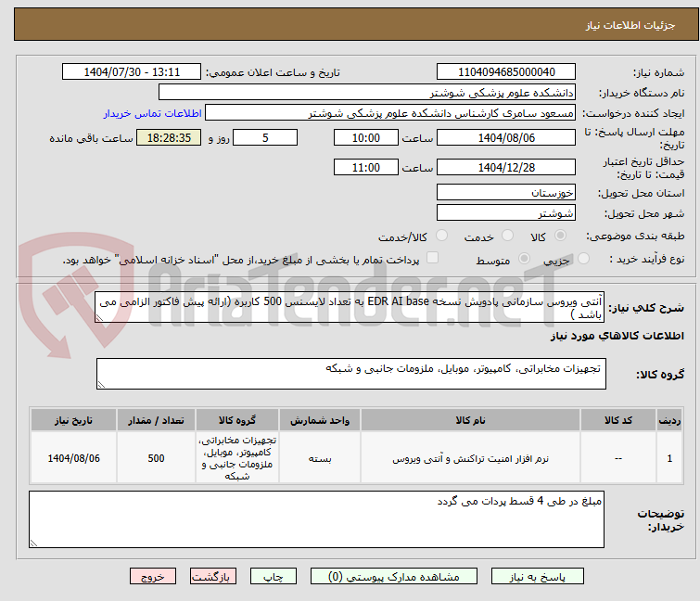Click the page header جزئیات اطلاعات نیاز
The width and height of the screenshot is (700, 601).
pyautogui.click(x=630, y=25)
